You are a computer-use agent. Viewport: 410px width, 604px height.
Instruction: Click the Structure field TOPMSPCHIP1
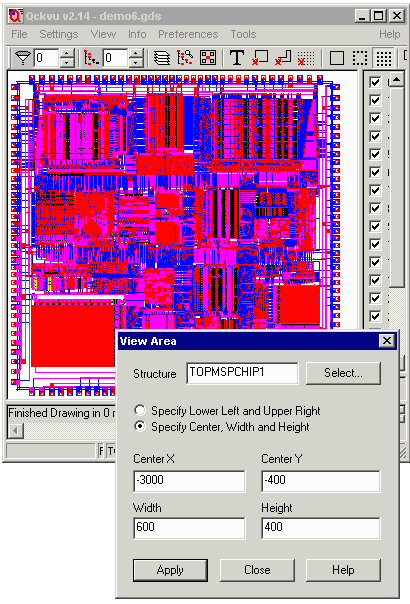242,373
